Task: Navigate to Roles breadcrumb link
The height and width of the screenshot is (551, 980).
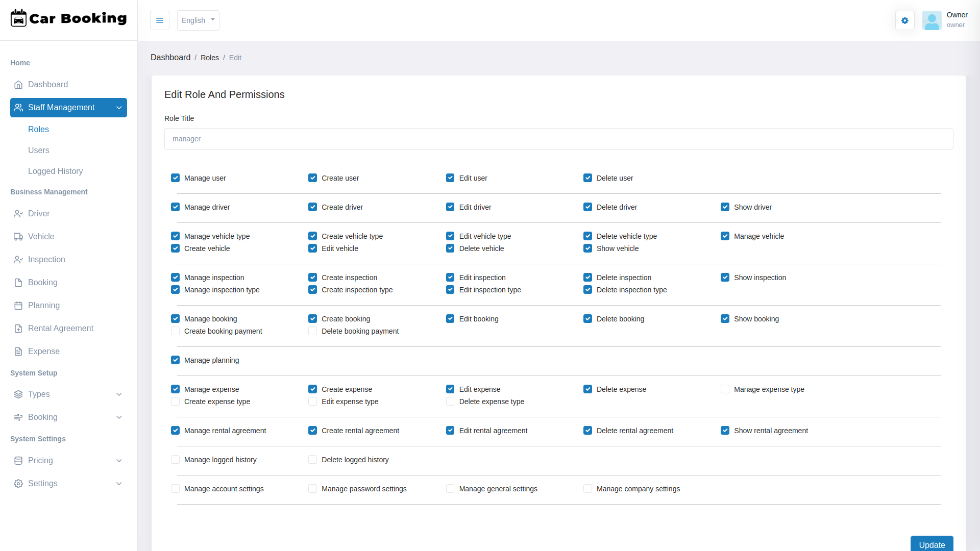Action: (x=209, y=58)
